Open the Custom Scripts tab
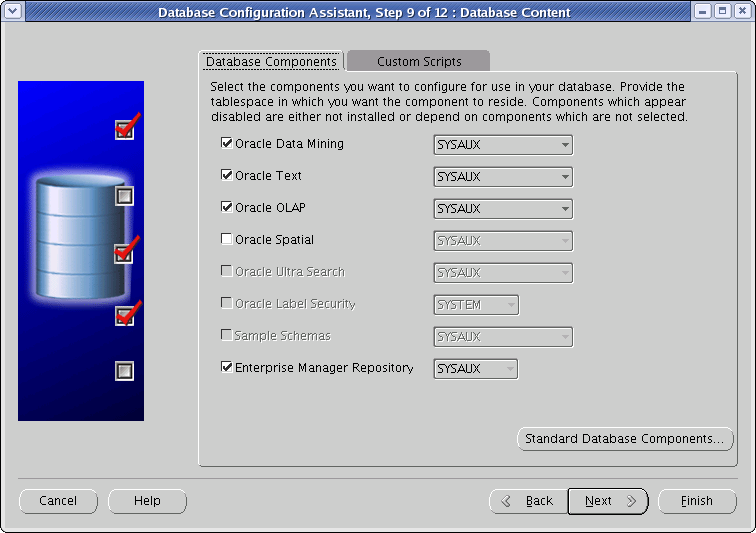Viewport: 756px width, 533px height. (418, 61)
